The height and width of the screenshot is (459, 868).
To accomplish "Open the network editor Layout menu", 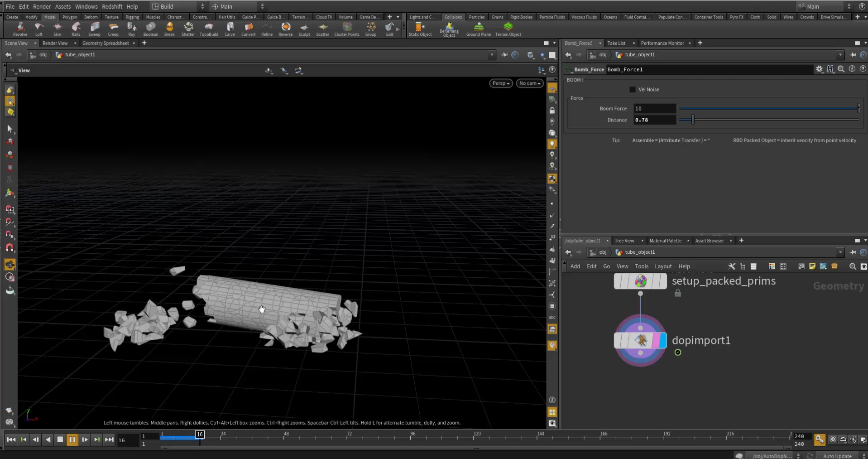I will (663, 266).
